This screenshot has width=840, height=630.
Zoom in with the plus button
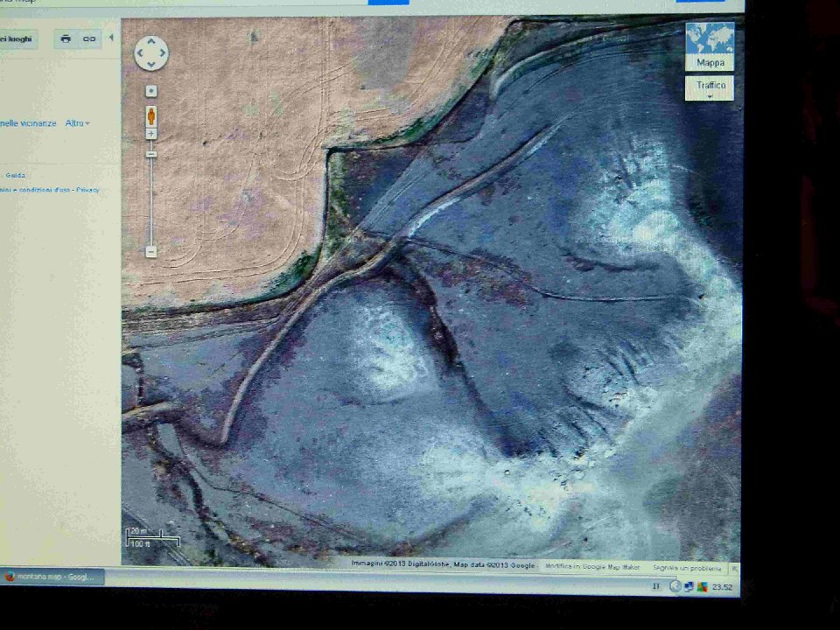(x=151, y=134)
